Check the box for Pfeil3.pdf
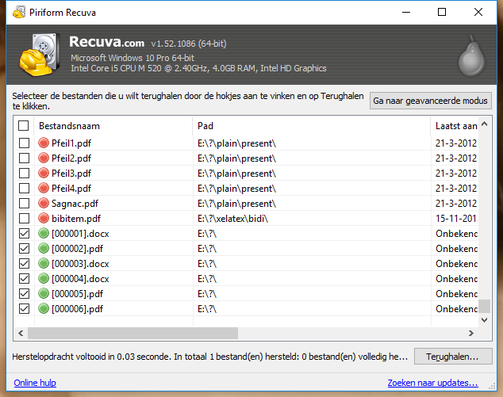Image resolution: width=503 pixels, height=397 pixels. coord(24,173)
